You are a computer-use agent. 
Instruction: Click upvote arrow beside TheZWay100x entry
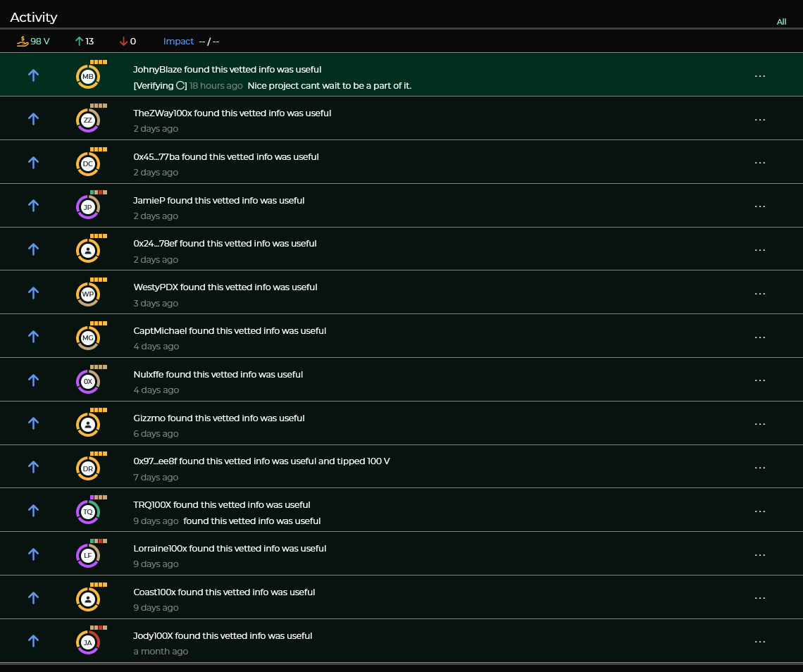coord(33,119)
